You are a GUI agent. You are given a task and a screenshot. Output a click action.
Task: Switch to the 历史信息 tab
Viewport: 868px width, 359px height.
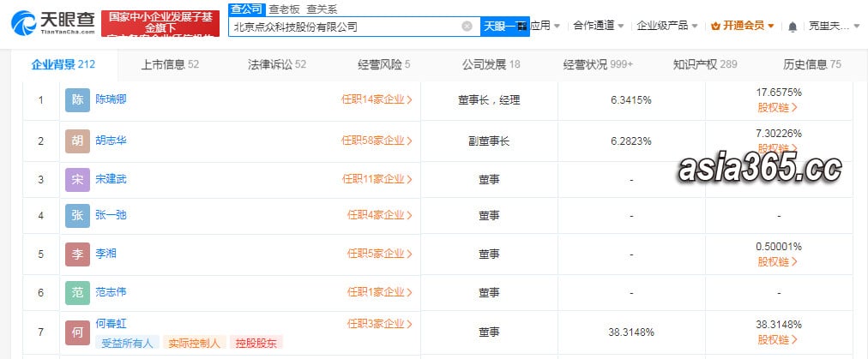tap(812, 64)
